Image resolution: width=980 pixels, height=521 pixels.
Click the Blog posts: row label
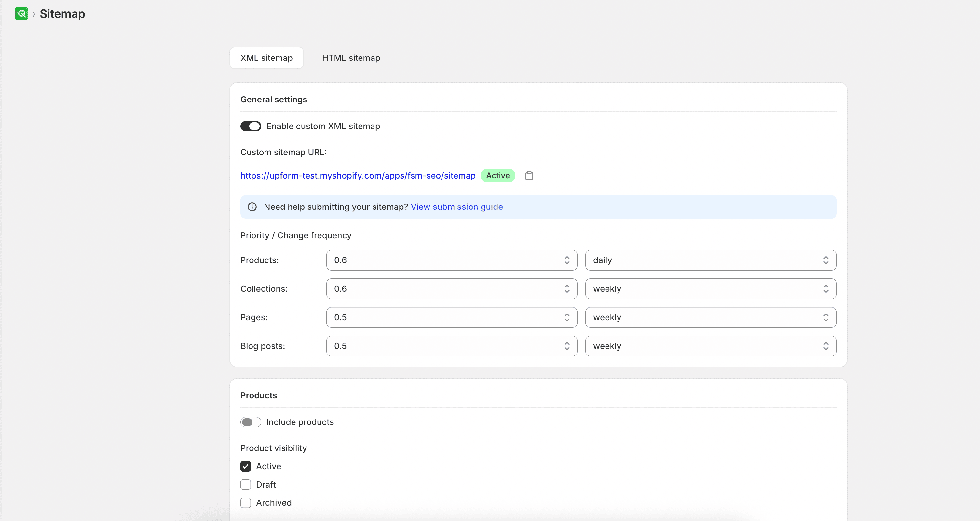coord(263,346)
